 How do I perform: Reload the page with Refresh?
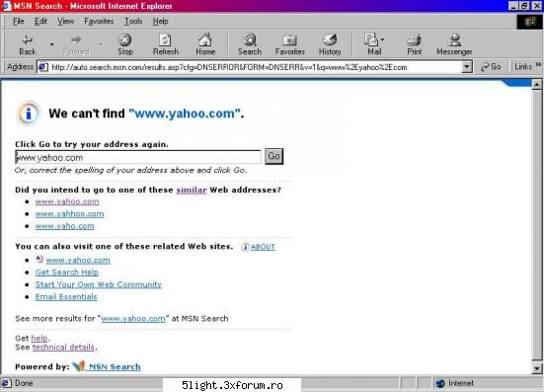[x=166, y=44]
